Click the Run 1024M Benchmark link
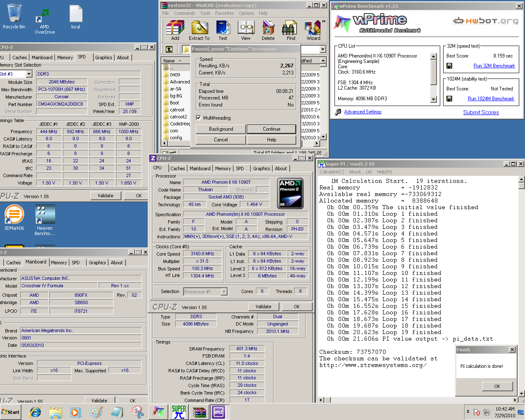The width and height of the screenshot is (525, 420). pos(491,99)
